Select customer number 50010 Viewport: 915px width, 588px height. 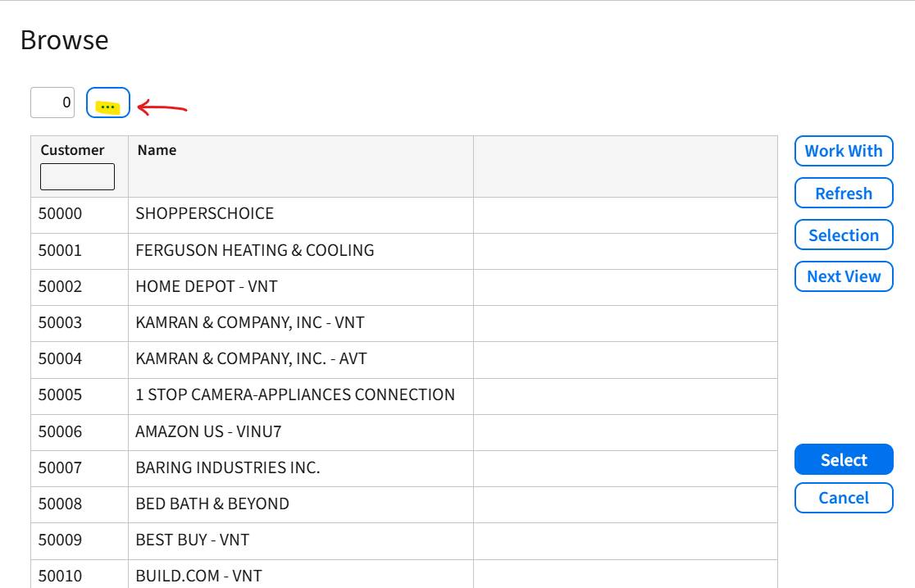[x=60, y=577]
